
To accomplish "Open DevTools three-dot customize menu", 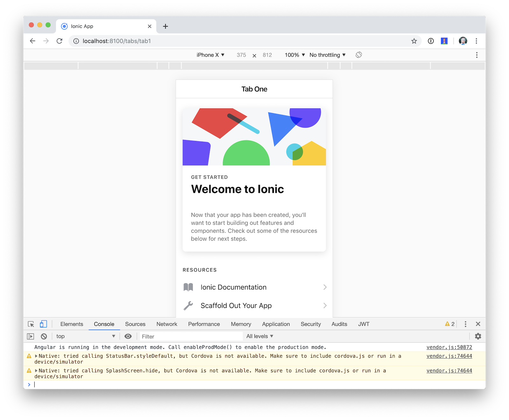I will pyautogui.click(x=465, y=324).
